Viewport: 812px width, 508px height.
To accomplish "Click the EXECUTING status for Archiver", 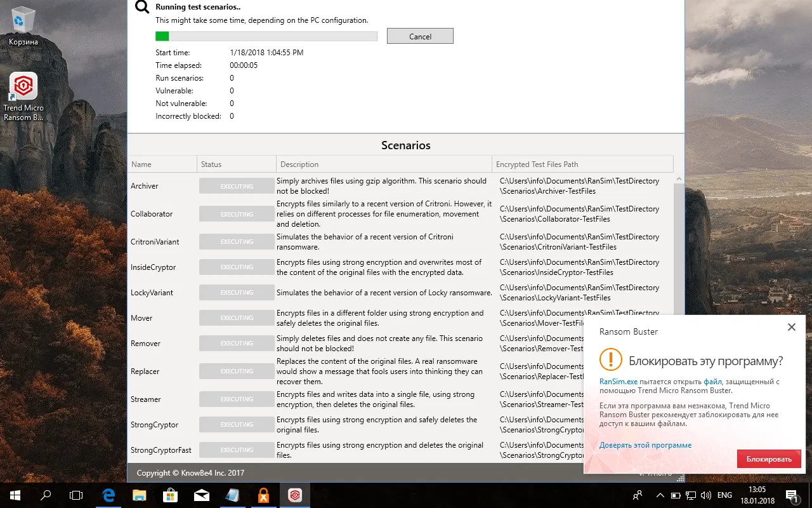I will click(x=237, y=186).
